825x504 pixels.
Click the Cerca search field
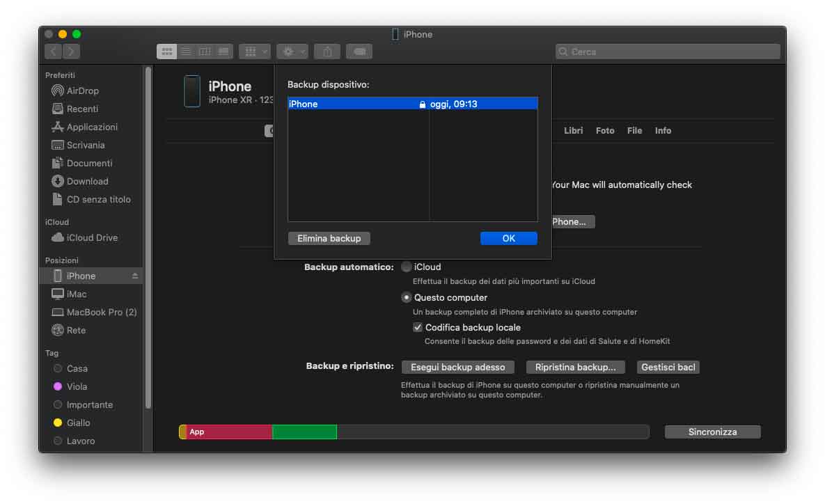(x=668, y=52)
